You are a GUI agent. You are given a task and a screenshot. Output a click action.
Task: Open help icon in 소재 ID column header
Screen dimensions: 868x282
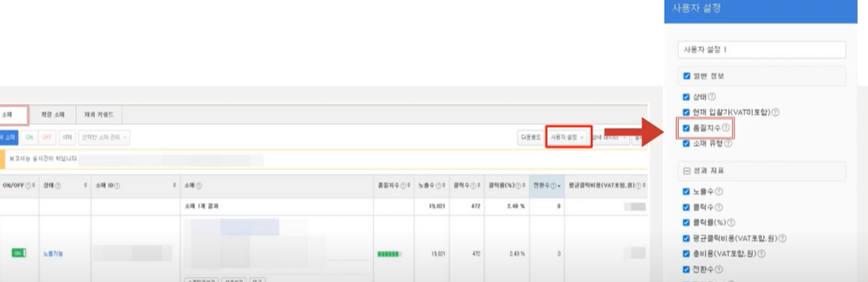[x=117, y=186]
